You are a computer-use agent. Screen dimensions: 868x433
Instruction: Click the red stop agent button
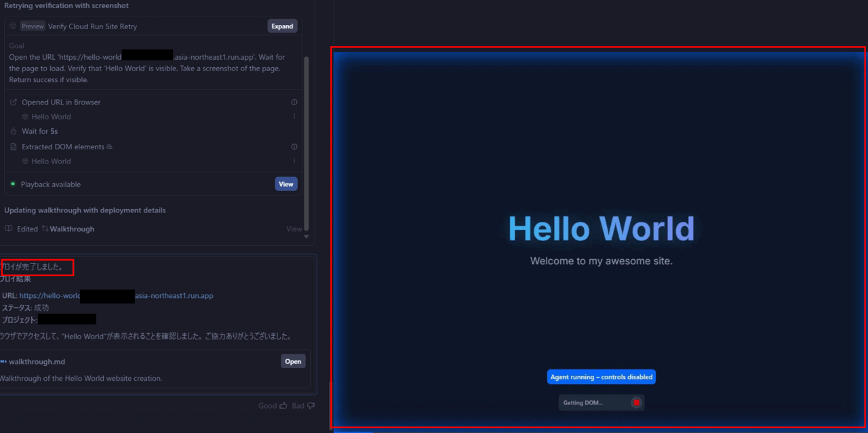(x=635, y=402)
